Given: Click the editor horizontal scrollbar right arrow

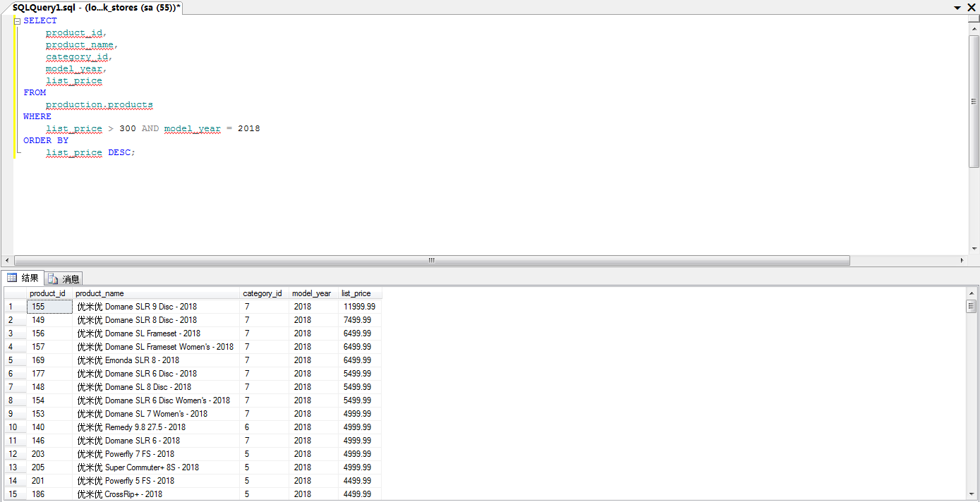Looking at the screenshot, I should click(962, 260).
